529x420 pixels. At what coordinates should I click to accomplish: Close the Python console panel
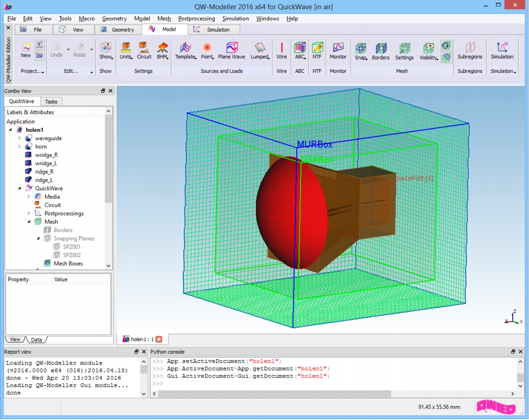click(x=521, y=351)
